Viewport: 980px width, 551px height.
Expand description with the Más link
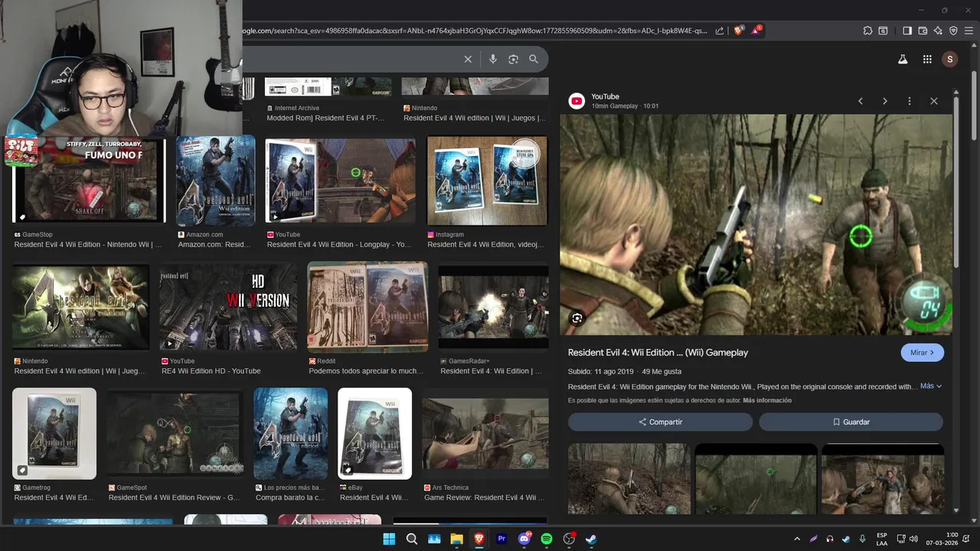click(x=931, y=386)
